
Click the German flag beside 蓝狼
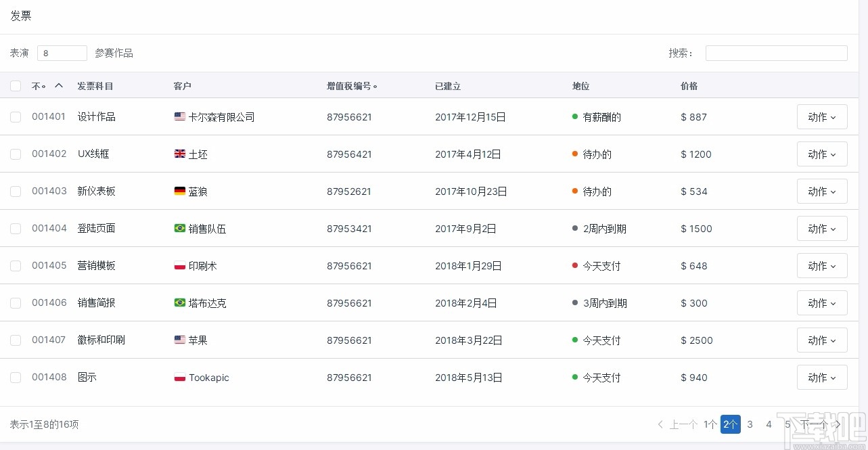coord(179,191)
